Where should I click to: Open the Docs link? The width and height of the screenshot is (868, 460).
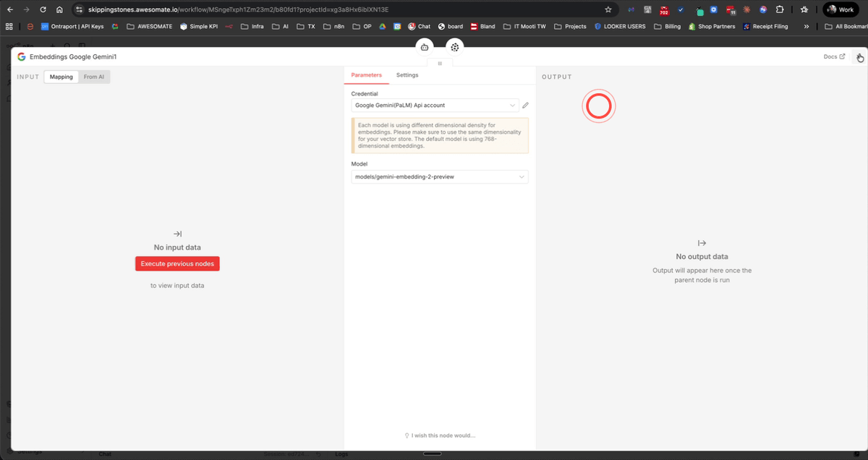coord(834,56)
